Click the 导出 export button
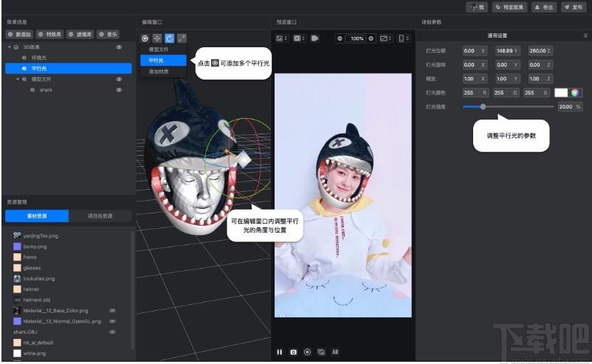The width and height of the screenshot is (592, 364). tap(544, 7)
